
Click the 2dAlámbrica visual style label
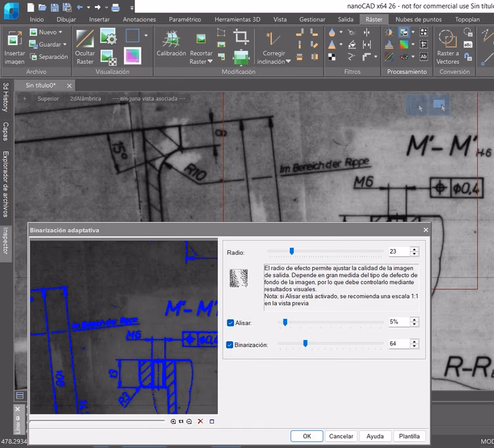coord(86,99)
